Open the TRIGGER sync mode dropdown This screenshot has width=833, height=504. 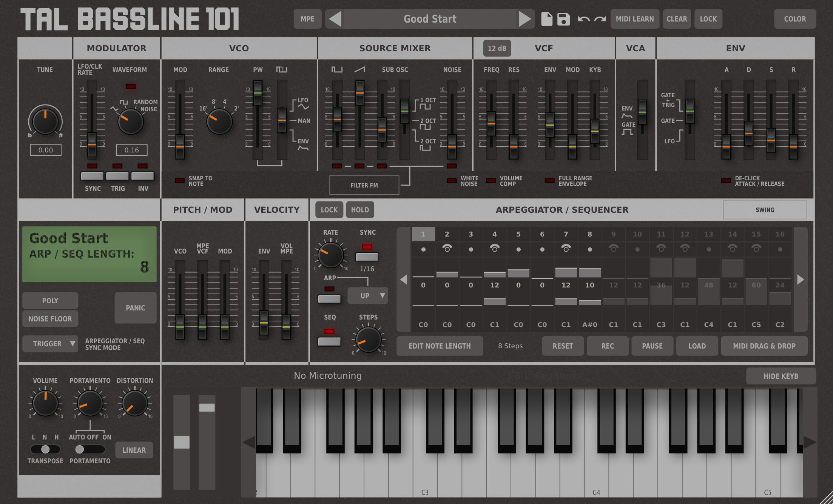[x=50, y=344]
